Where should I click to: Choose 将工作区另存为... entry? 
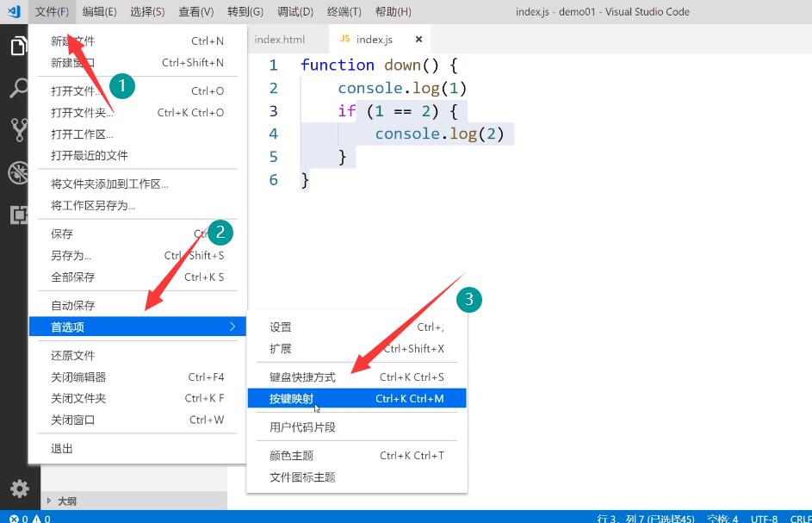click(x=137, y=206)
